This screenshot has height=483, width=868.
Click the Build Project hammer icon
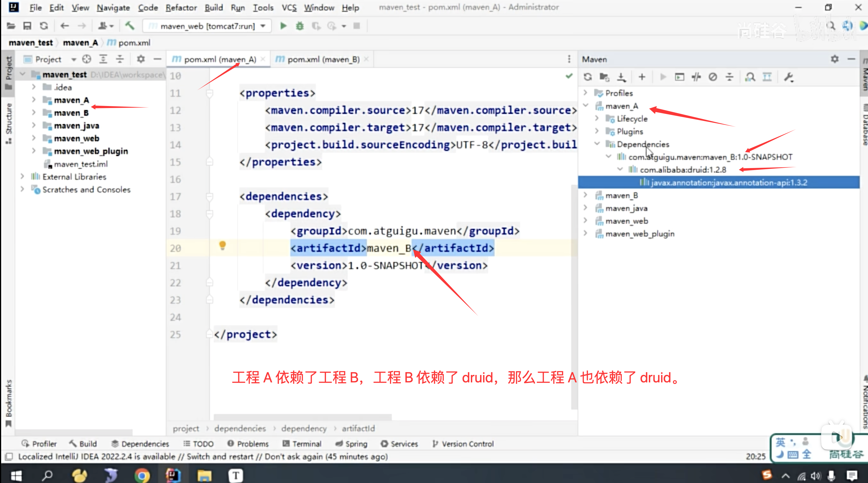point(130,26)
